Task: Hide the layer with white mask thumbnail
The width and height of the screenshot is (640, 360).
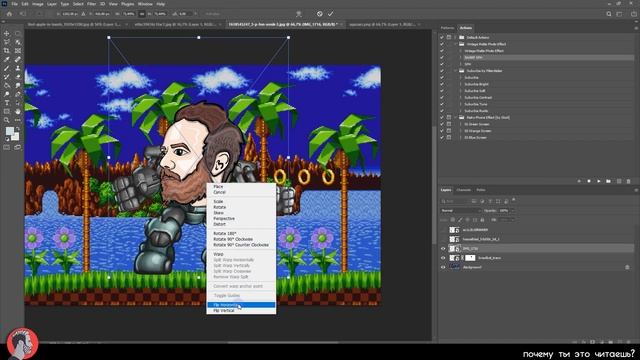Action: 443,258
